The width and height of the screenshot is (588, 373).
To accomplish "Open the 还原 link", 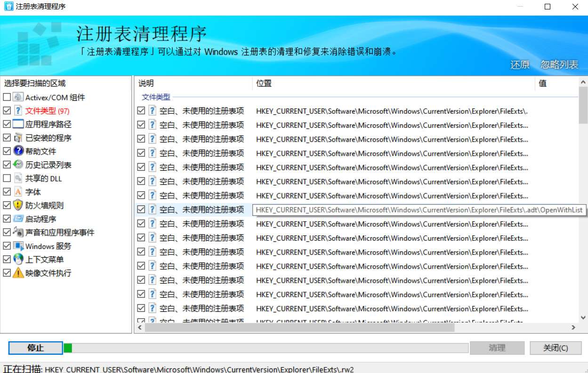I will [520, 65].
